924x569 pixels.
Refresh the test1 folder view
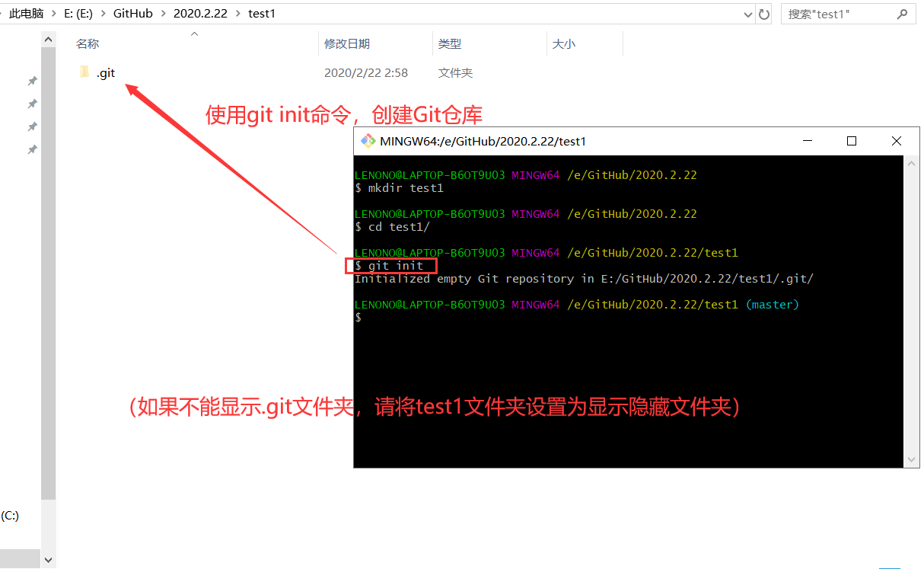[764, 13]
